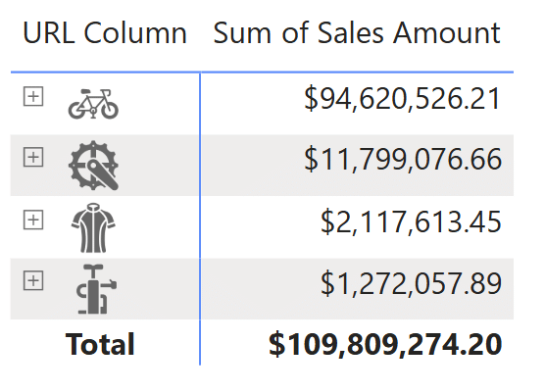Click the blank area left of Total label
The width and height of the screenshot is (545, 392).
click(37, 344)
